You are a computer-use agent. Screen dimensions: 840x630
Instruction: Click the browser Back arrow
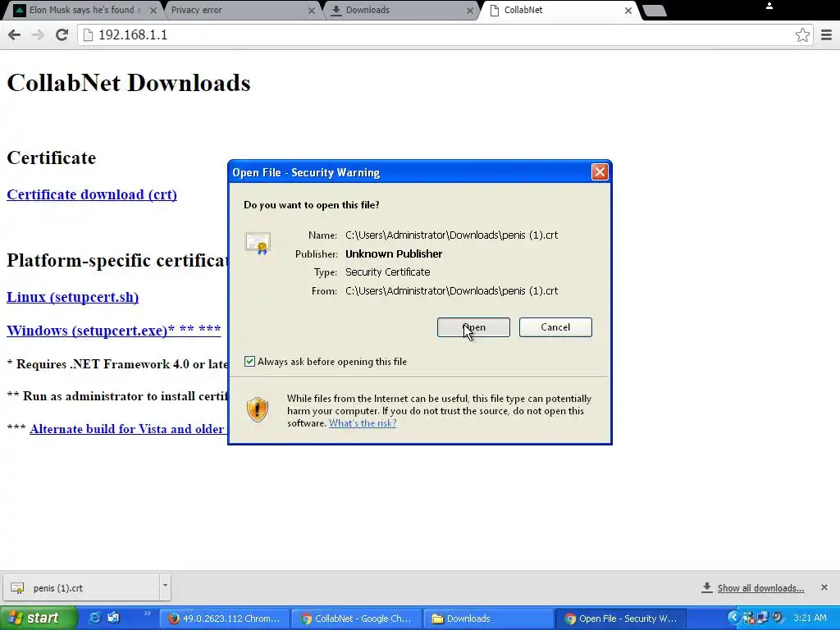[15, 34]
